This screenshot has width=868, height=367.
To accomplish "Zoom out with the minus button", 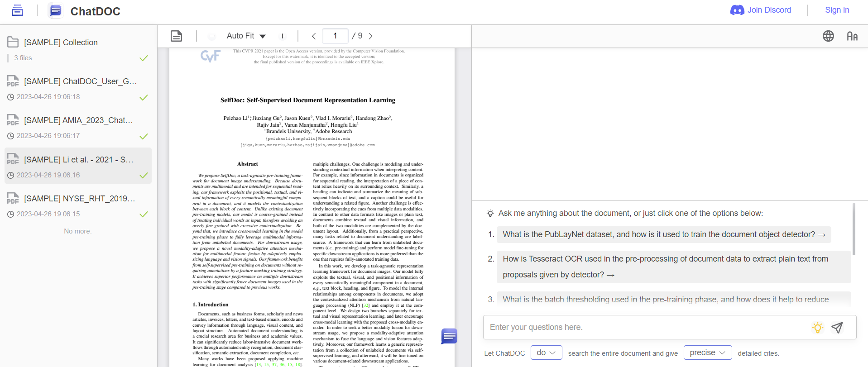I will (x=212, y=36).
